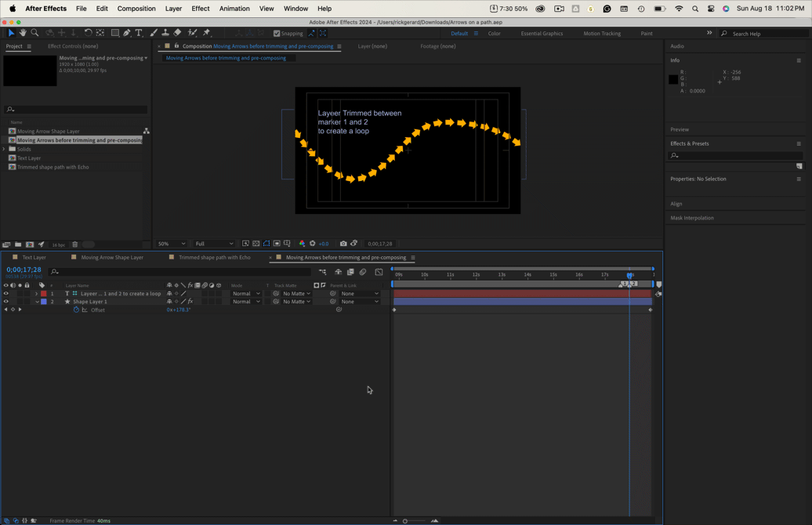Screen dimensions: 812x525
Task: Click the timeline current time 0;00;17;28
Action: 24,270
